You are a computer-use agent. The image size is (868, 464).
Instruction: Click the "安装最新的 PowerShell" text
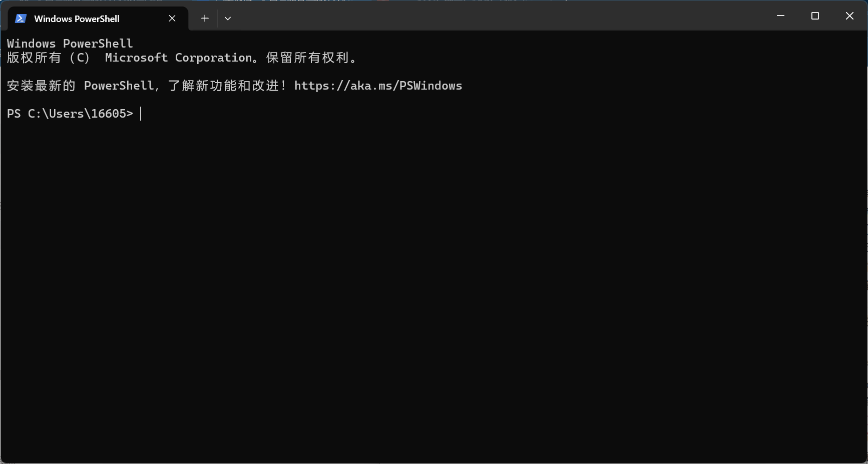click(81, 86)
